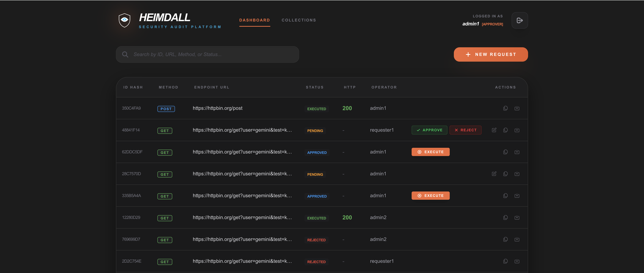
Task: Create a New Request
Action: 491,55
